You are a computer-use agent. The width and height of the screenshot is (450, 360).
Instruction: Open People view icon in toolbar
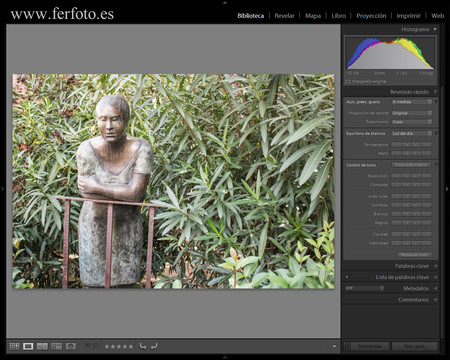pyautogui.click(x=71, y=346)
